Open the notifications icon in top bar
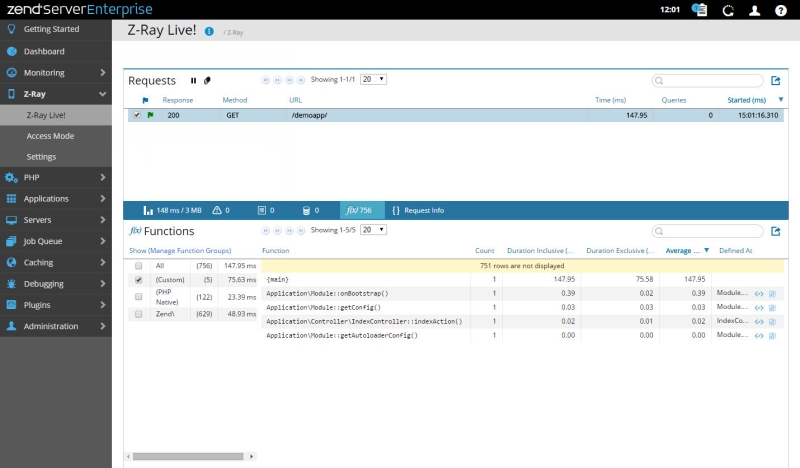Image resolution: width=800 pixels, height=468 pixels. pyautogui.click(x=700, y=10)
